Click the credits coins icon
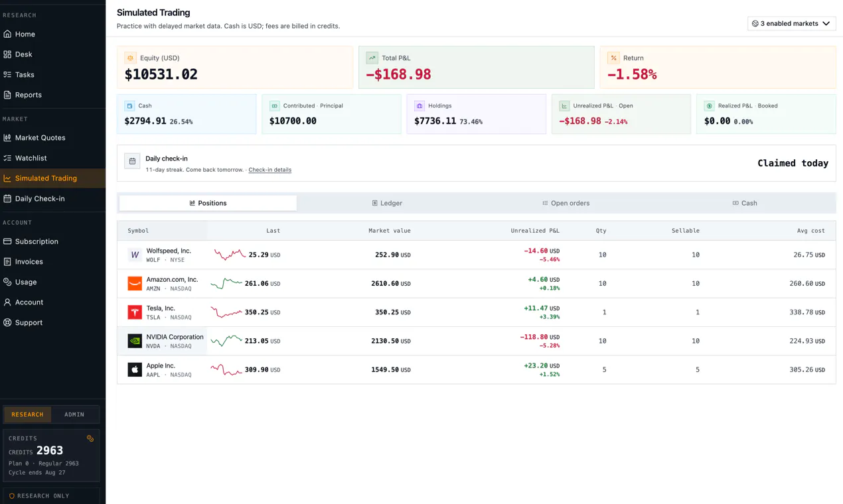Image resolution: width=843 pixels, height=504 pixels. [90, 438]
